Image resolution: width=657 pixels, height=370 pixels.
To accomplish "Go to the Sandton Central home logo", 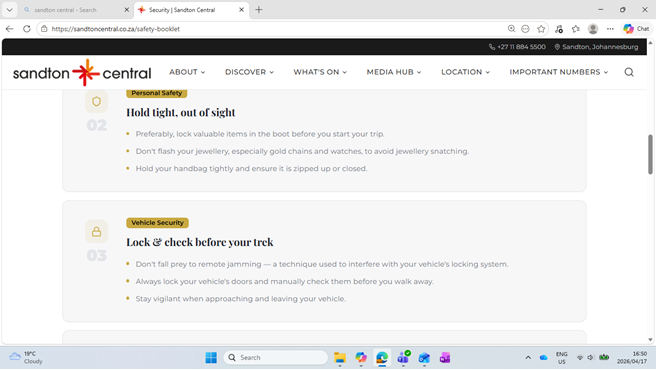I will [x=82, y=72].
